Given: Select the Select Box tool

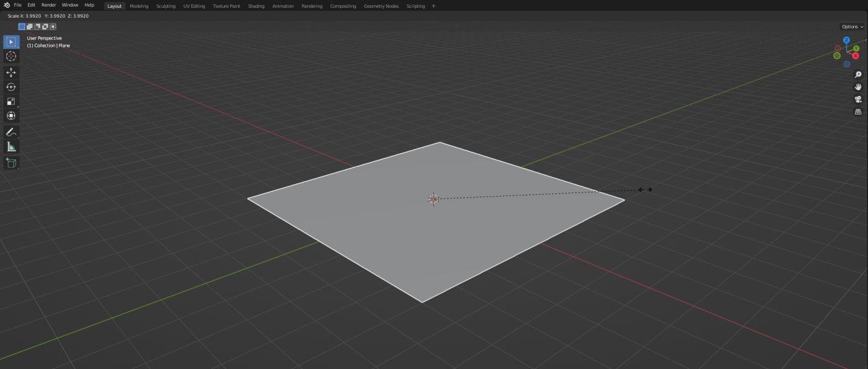Looking at the screenshot, I should coord(11,42).
